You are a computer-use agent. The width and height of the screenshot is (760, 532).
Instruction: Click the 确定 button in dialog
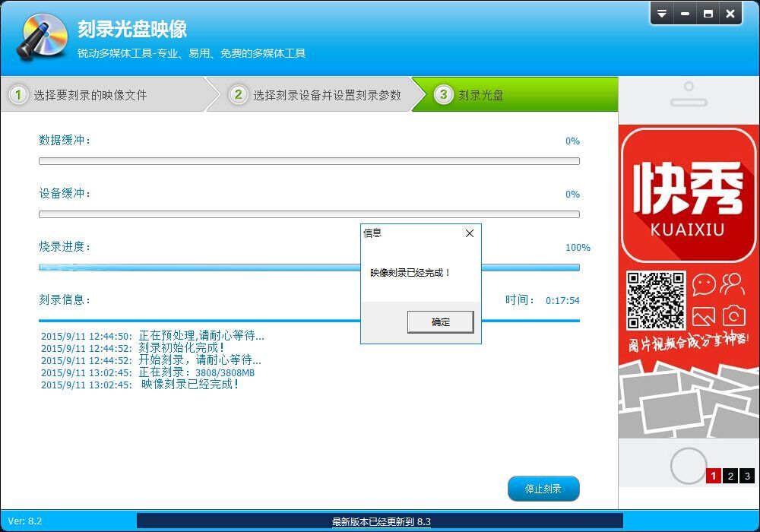(440, 322)
